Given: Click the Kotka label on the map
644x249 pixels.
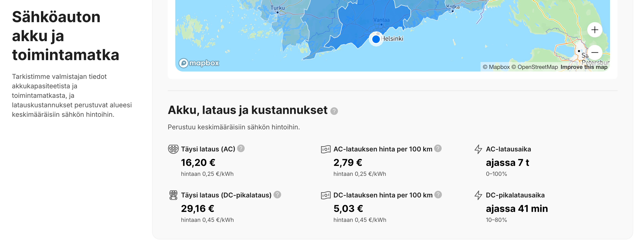Looking at the screenshot, I should (x=453, y=7).
